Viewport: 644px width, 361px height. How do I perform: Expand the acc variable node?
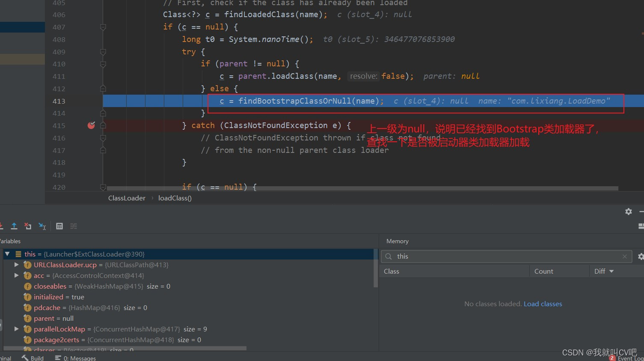click(x=16, y=275)
